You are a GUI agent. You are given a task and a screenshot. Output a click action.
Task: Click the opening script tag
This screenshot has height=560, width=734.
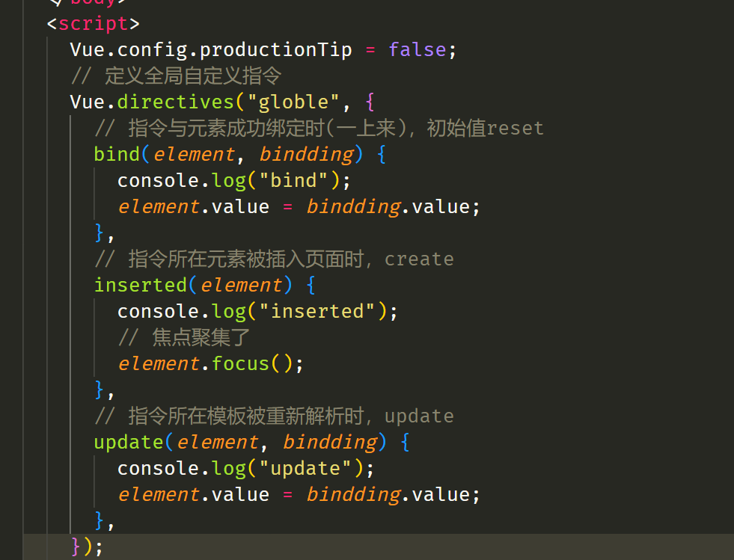(x=94, y=23)
